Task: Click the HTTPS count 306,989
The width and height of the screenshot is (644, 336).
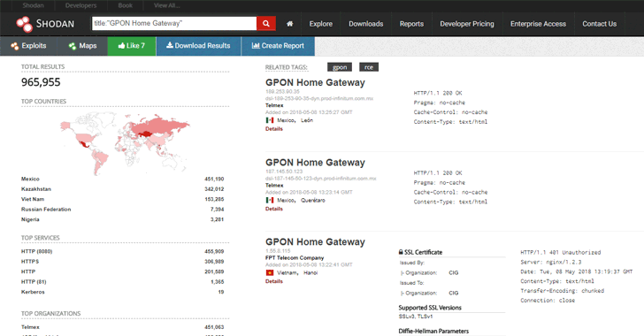Action: [214, 262]
